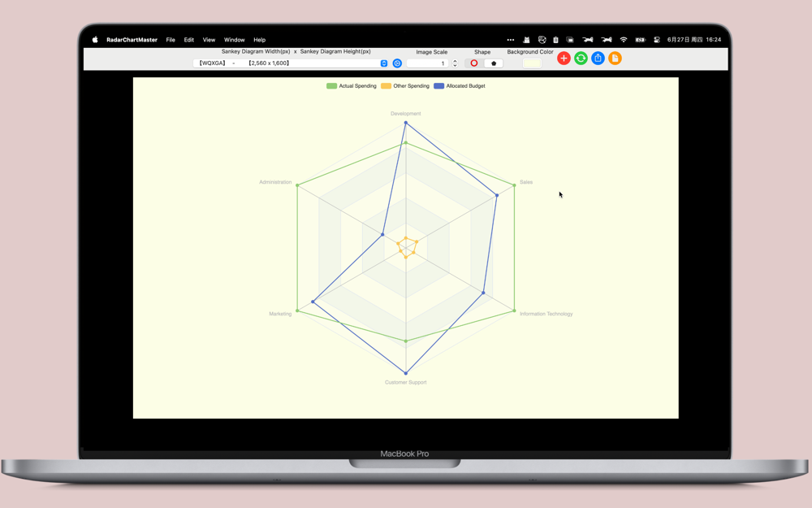
Task: Click the three-dots overflow icon in menu bar
Action: click(511, 40)
